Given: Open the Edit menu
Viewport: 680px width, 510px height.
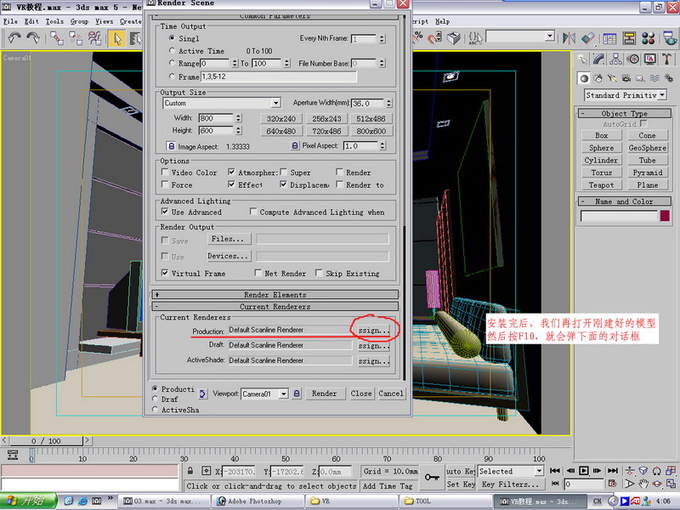Looking at the screenshot, I should pos(32,21).
